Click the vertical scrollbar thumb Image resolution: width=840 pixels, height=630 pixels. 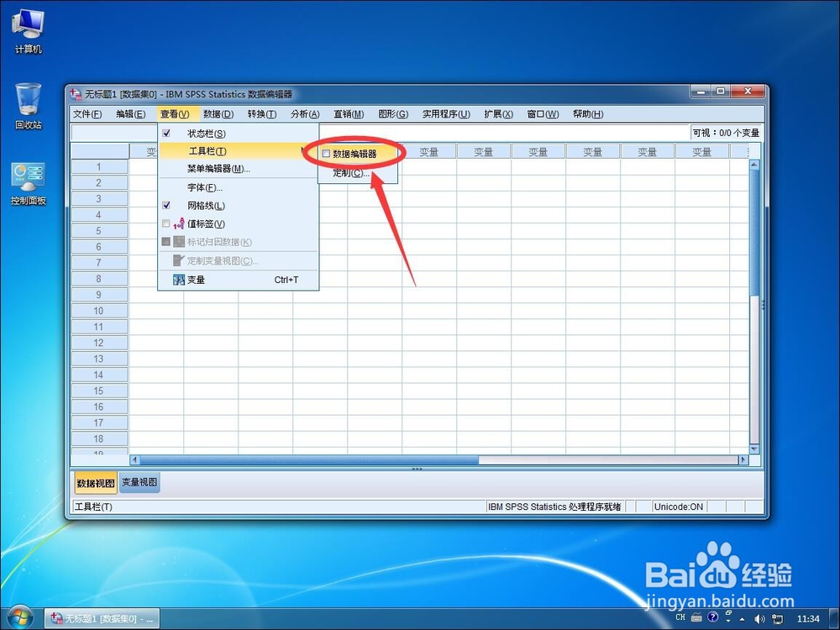click(x=754, y=232)
